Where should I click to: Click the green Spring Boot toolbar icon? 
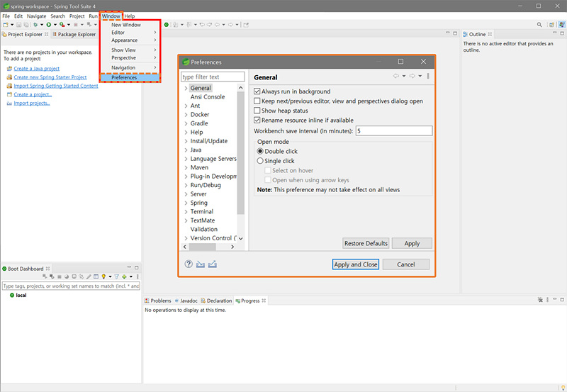click(x=167, y=25)
